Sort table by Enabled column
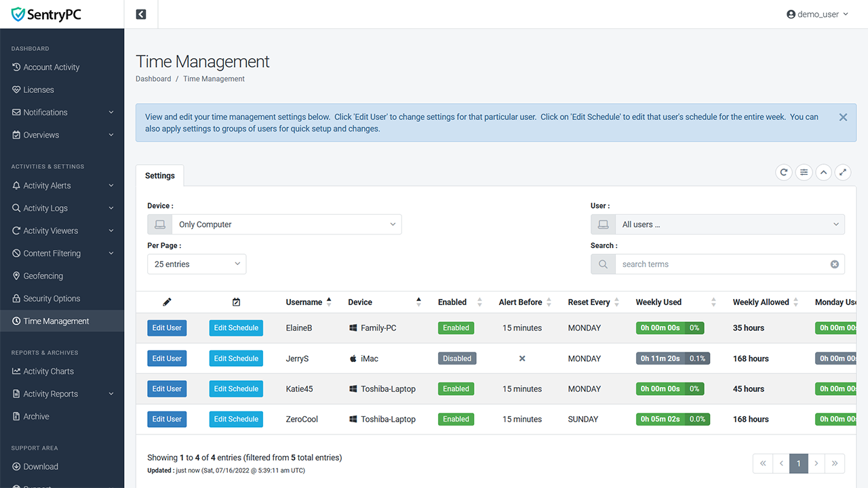This screenshot has width=868, height=488. pyautogui.click(x=459, y=302)
